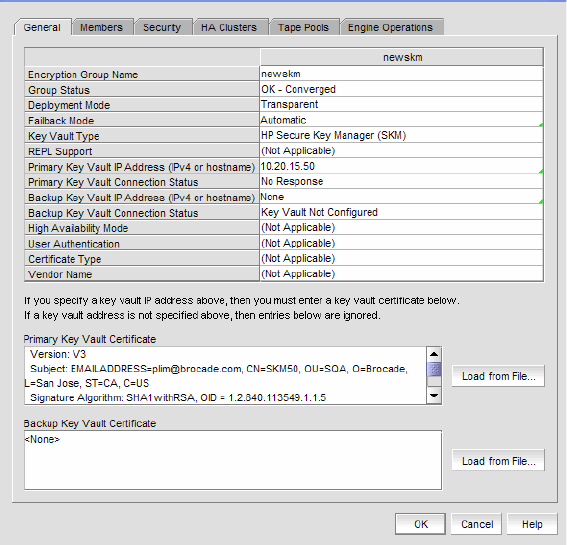Select the HA Clusters tab
The height and width of the screenshot is (545, 567).
[229, 27]
